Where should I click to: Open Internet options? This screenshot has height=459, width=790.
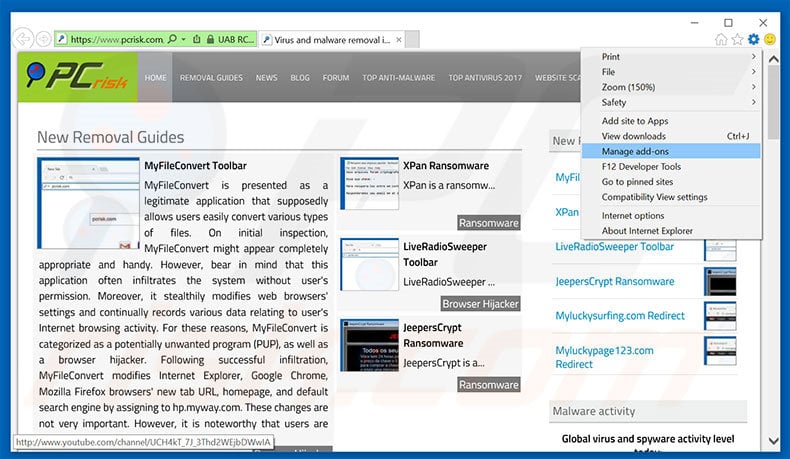point(671,216)
